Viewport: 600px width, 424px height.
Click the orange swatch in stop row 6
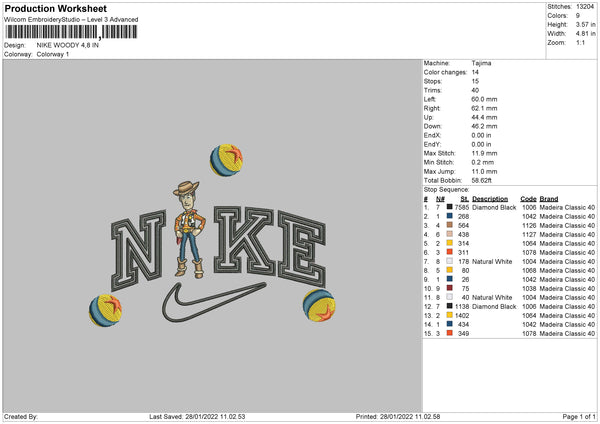[x=450, y=252]
